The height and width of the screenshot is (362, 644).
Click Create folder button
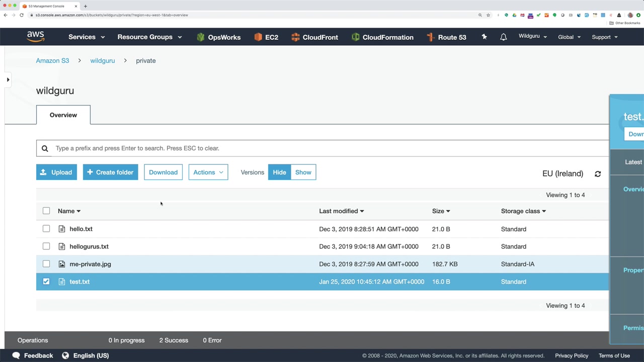110,172
